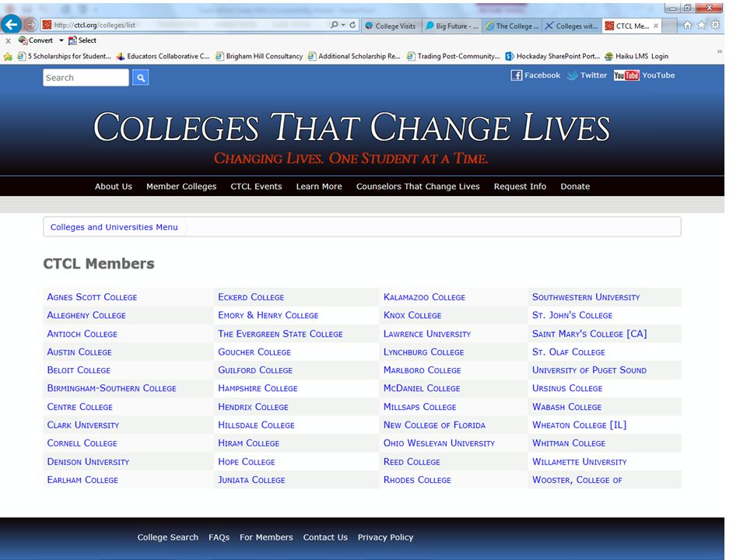Open Additional Scholarship Re... bookmark

point(354,56)
